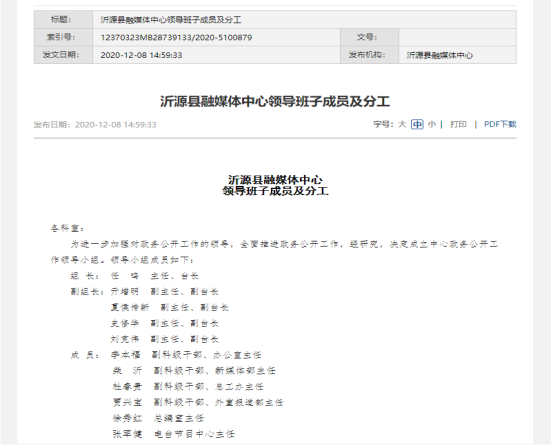Select the 发文日期 label cell
Image resolution: width=554 pixels, height=445 pixels.
63,55
